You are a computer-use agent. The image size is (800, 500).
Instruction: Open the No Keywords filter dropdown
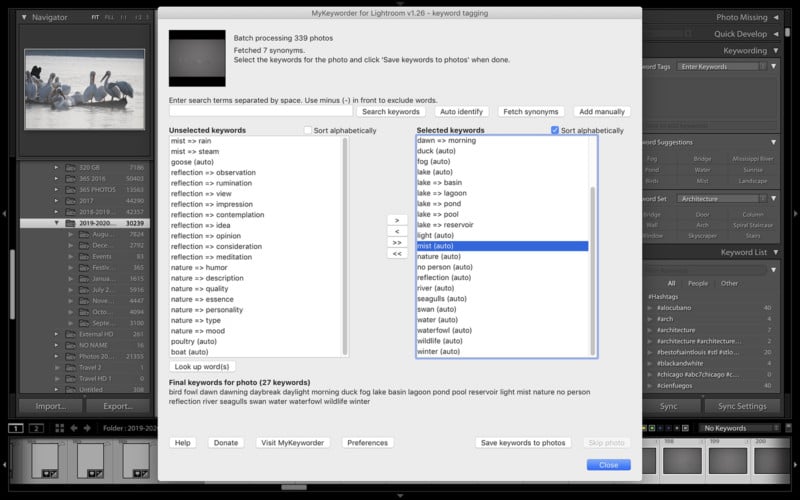pyautogui.click(x=740, y=428)
